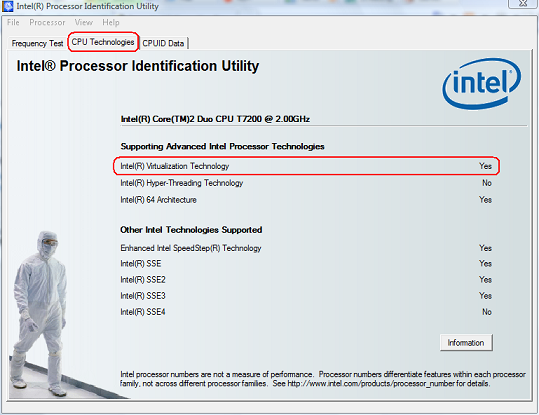Screen dimensions: 539x415
Task: Click the Intel Processor Identification Utility heading
Action: coord(138,66)
